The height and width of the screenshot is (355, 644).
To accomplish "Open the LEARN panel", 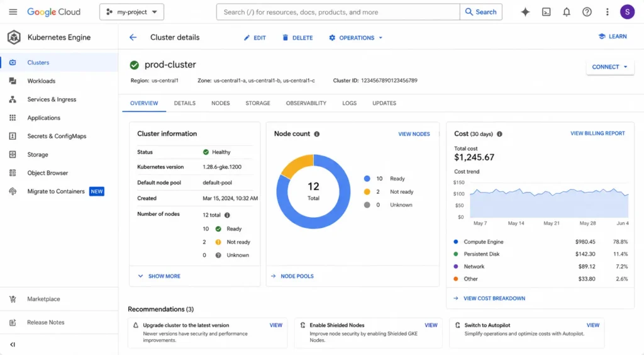I will (x=613, y=37).
